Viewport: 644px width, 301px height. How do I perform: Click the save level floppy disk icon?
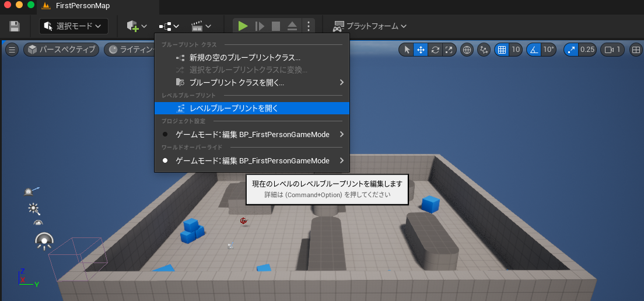pyautogui.click(x=15, y=26)
